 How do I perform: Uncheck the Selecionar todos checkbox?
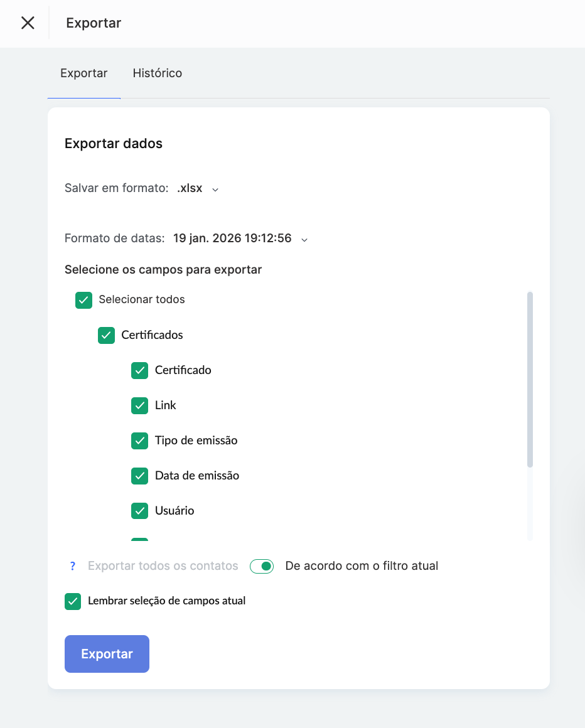(x=84, y=300)
